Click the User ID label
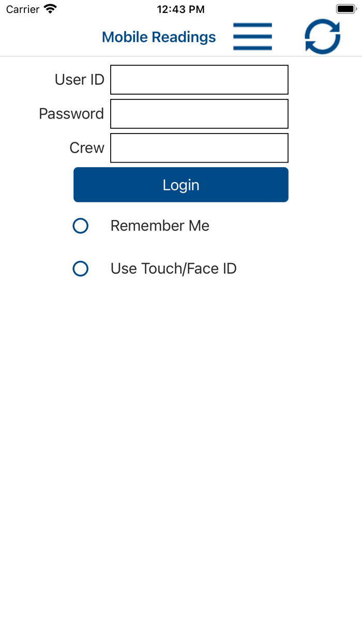The height and width of the screenshot is (644, 362). pyautogui.click(x=79, y=79)
